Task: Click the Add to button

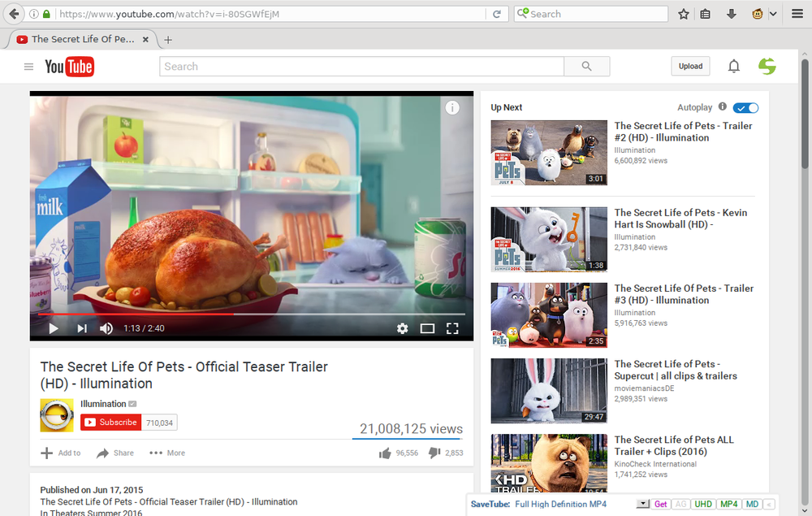Action: (61, 453)
